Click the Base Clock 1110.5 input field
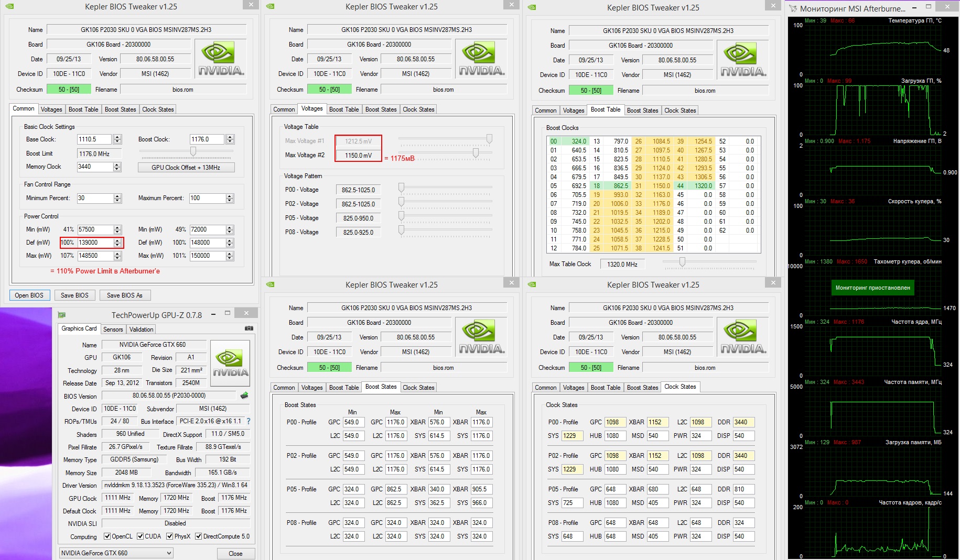The height and width of the screenshot is (560, 960). tap(94, 139)
